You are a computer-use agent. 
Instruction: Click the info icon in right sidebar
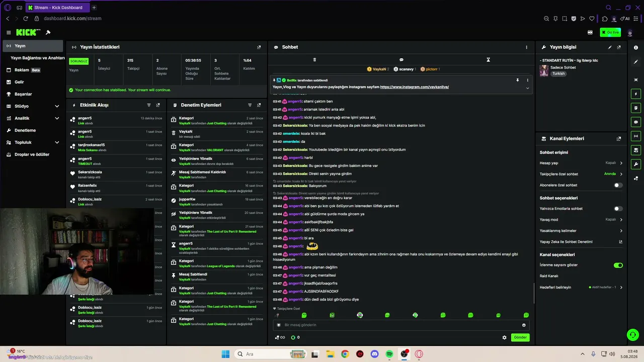pos(636,47)
